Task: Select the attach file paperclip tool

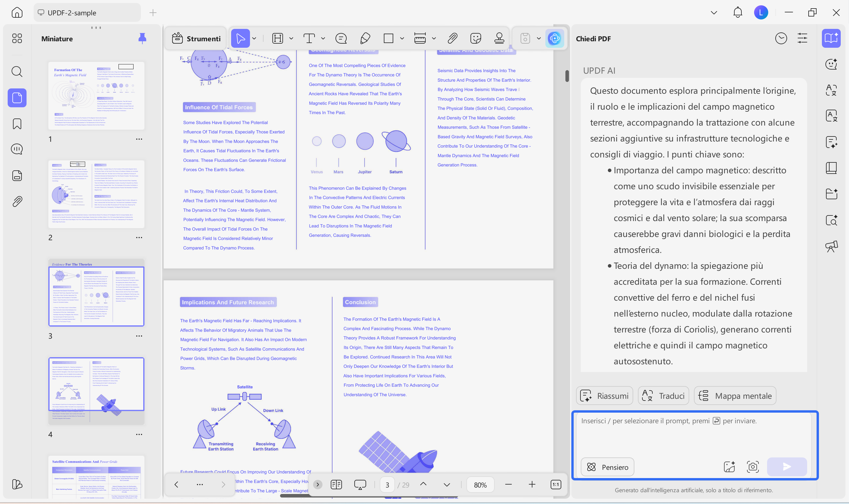Action: click(x=452, y=38)
